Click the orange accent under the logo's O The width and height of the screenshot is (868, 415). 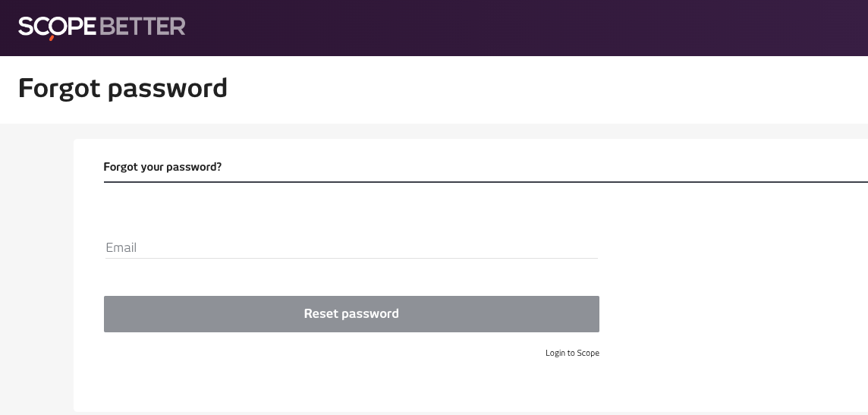52,38
